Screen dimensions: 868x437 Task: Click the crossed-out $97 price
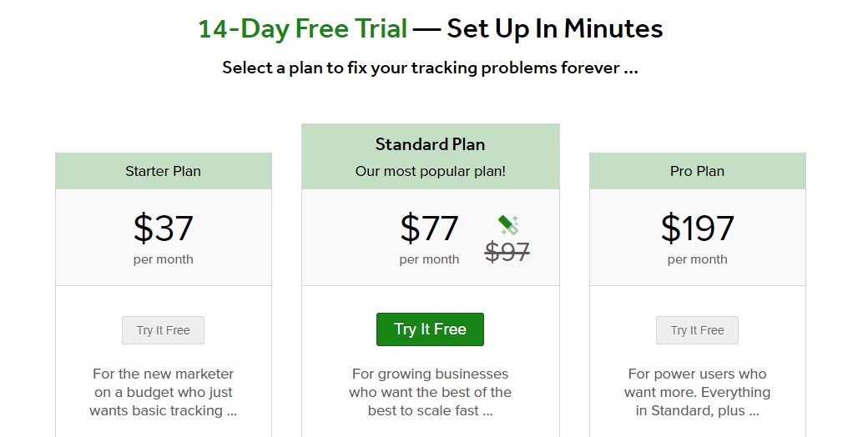[507, 252]
